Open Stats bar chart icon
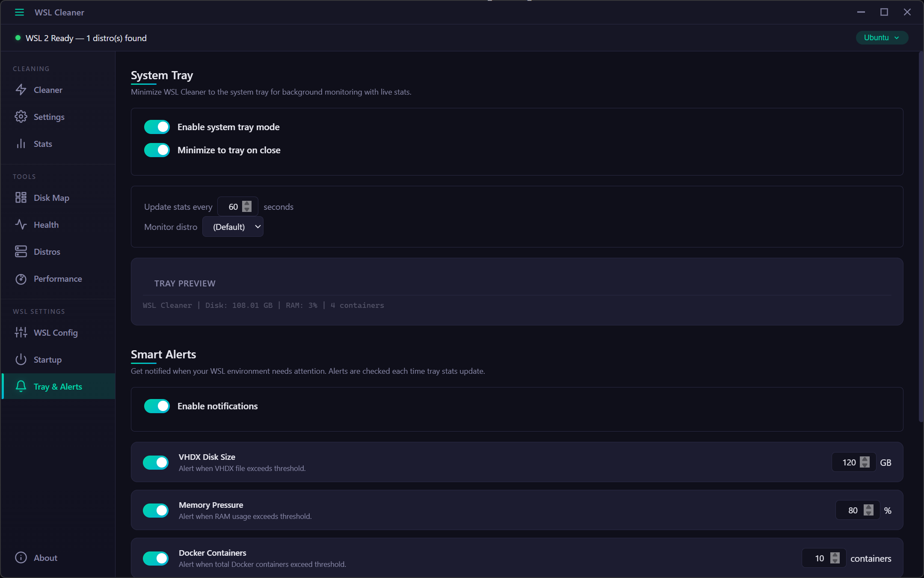The image size is (924, 578). tap(21, 144)
